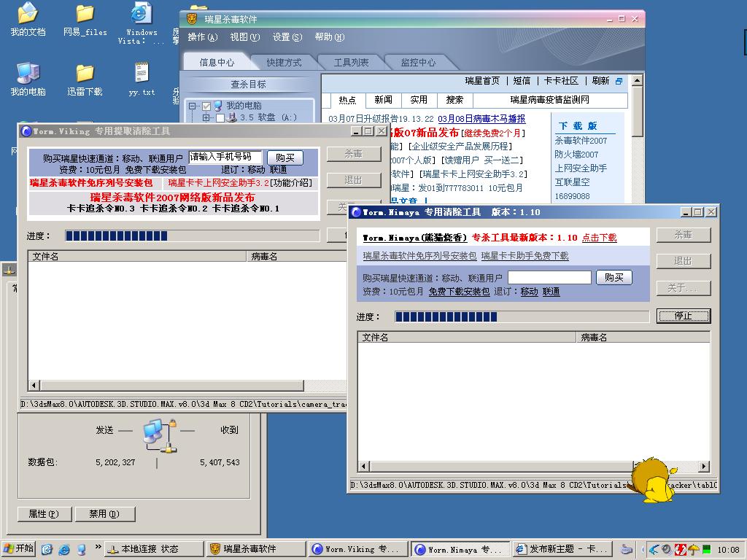Select the 搜索 tab in news panel
Image resolution: width=747 pixels, height=560 pixels.
(454, 99)
